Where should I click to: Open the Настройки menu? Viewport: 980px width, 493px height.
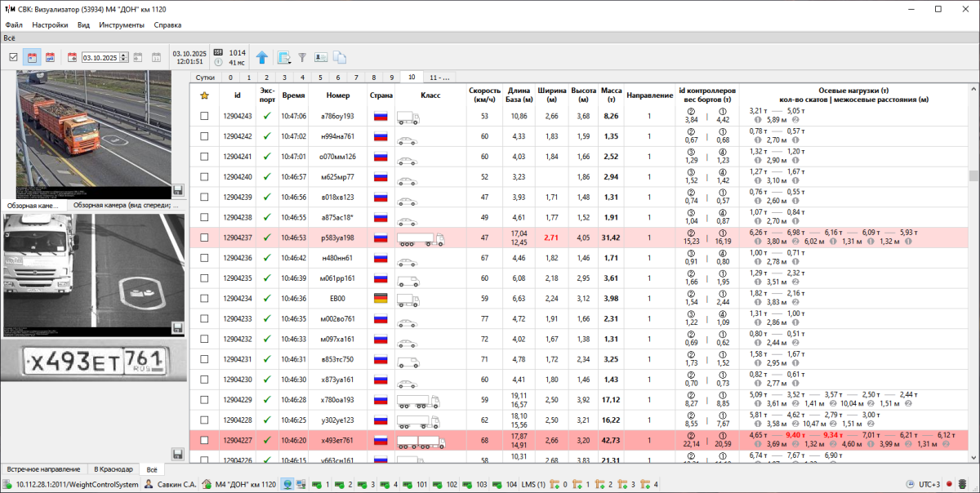tap(49, 25)
